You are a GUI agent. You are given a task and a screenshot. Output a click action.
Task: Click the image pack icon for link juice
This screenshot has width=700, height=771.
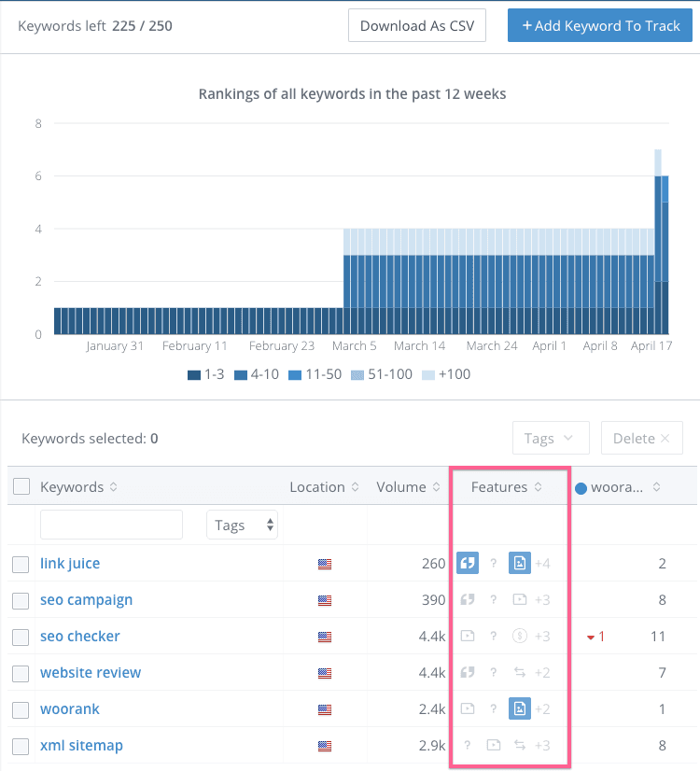point(520,563)
